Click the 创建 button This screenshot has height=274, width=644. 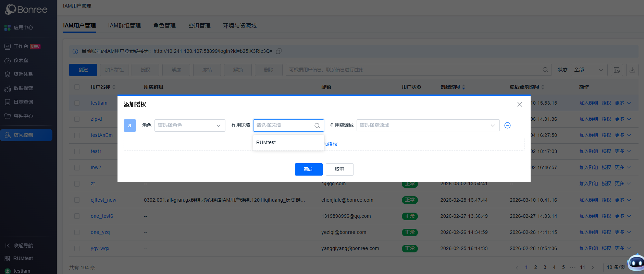click(83, 70)
